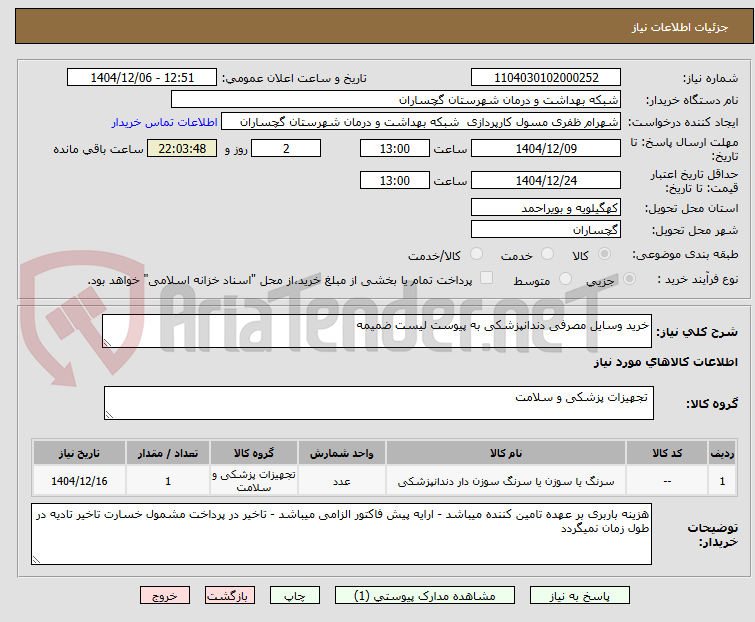Click the بازگشت back button
755x622 pixels.
coord(230,596)
